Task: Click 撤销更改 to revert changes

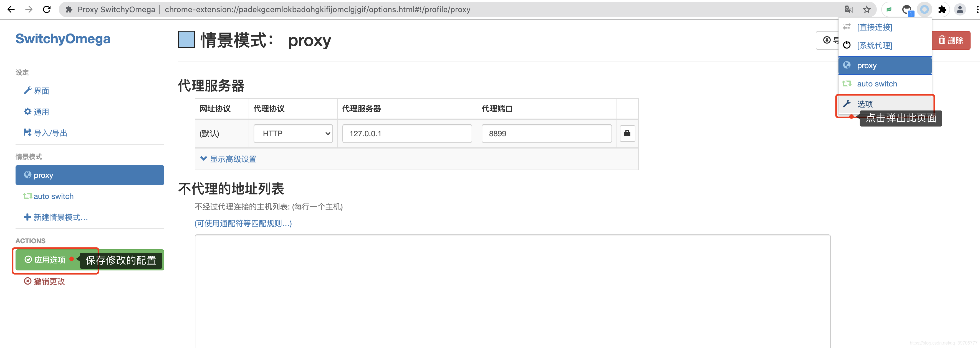Action: tap(44, 282)
